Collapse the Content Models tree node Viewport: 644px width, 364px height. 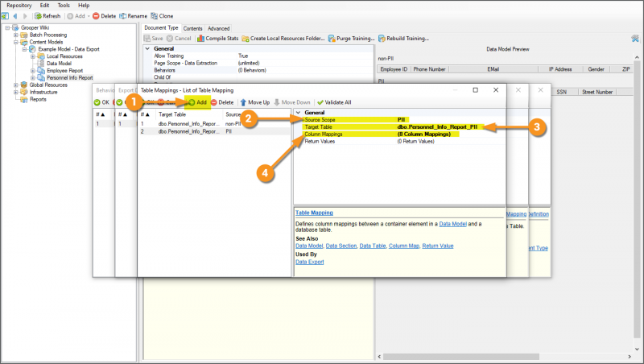(x=16, y=42)
